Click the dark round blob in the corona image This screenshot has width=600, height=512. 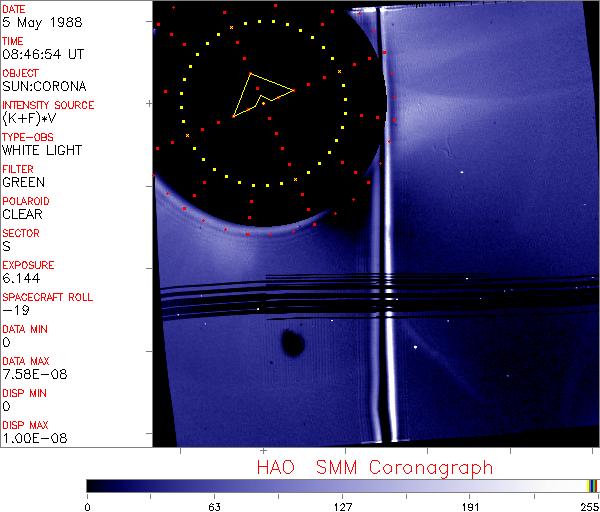[293, 343]
